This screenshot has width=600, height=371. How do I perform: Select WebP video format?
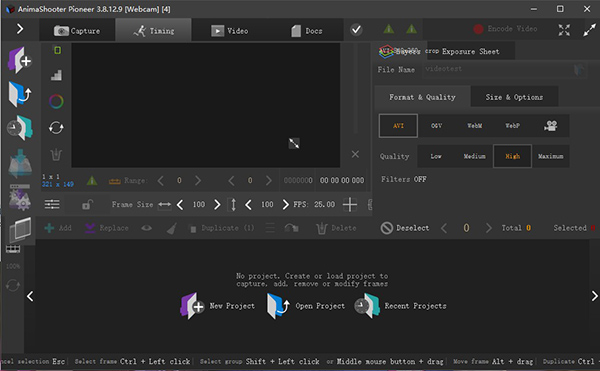click(512, 125)
